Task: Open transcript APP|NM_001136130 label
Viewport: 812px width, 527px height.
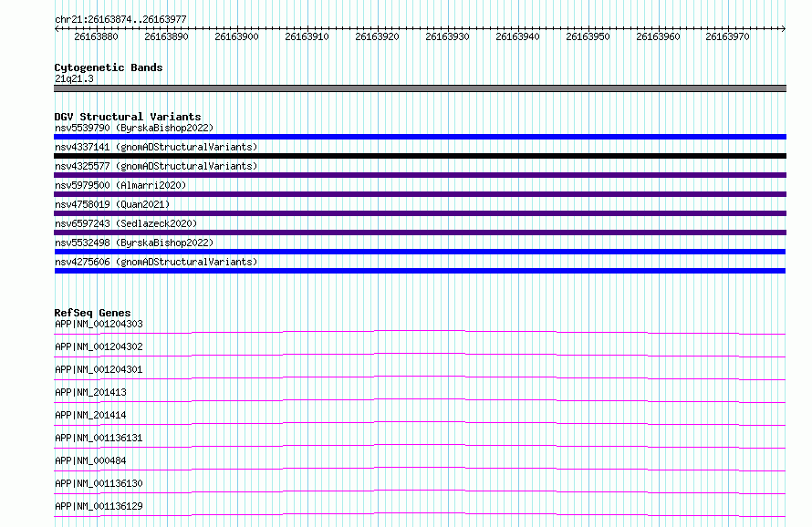Action: tap(99, 483)
